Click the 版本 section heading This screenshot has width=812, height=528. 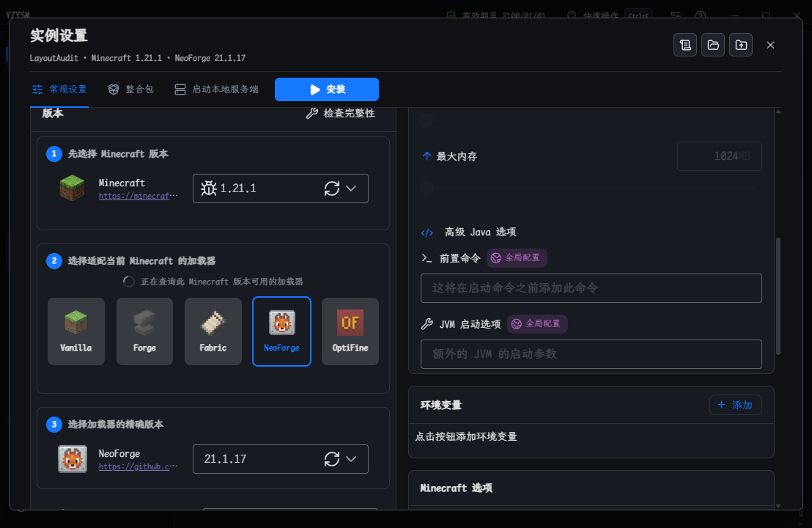[x=52, y=113]
